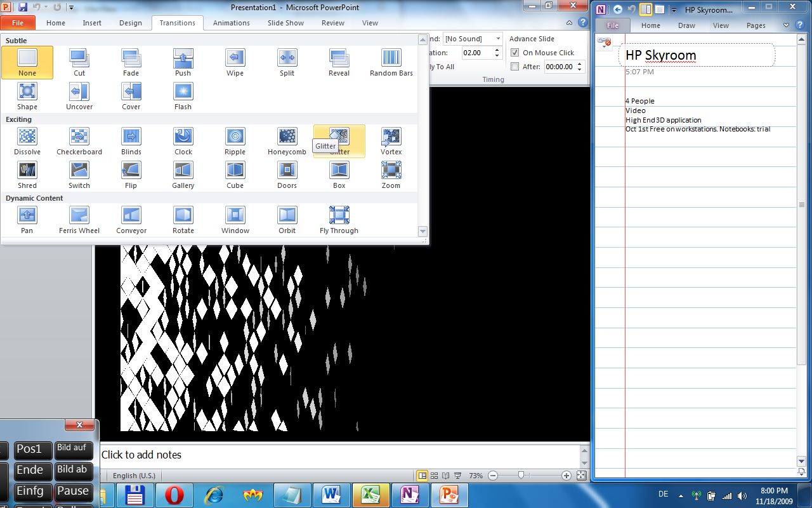Select the Vortex transition

point(391,137)
